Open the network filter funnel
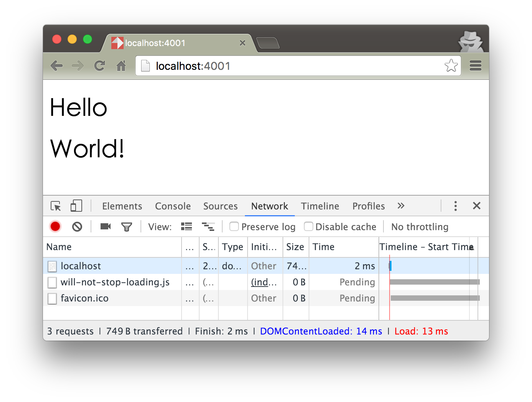The width and height of the screenshot is (532, 402). point(126,227)
